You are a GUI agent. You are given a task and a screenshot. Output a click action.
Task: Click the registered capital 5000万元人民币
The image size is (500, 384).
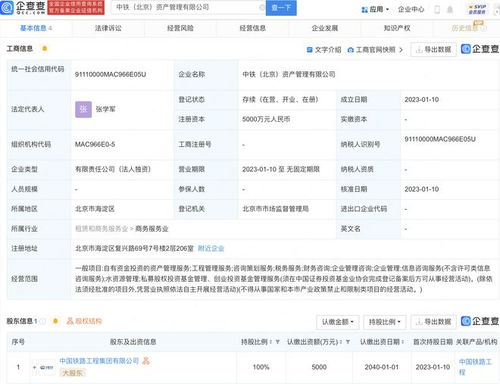click(266, 119)
